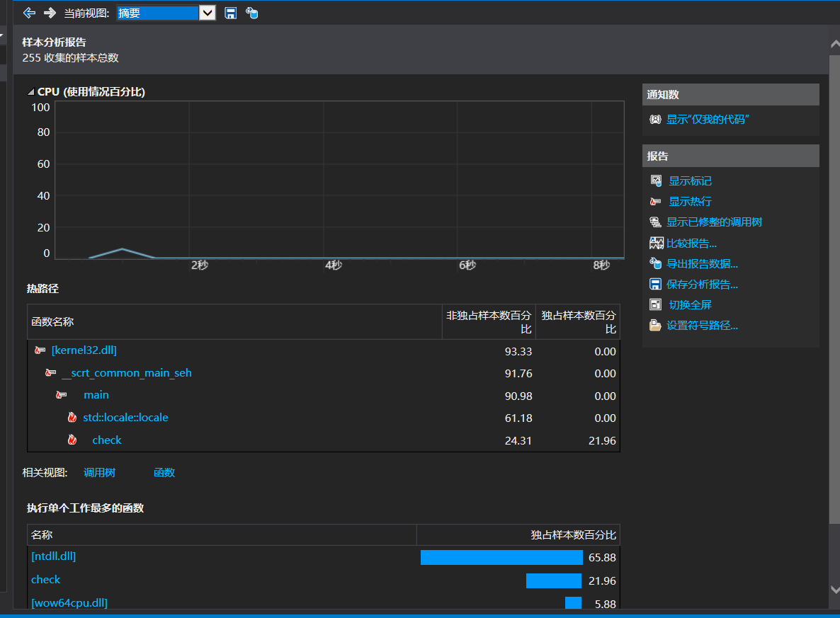Image resolution: width=840 pixels, height=618 pixels.
Task: Click hot path icon beside main
Action: point(61,395)
